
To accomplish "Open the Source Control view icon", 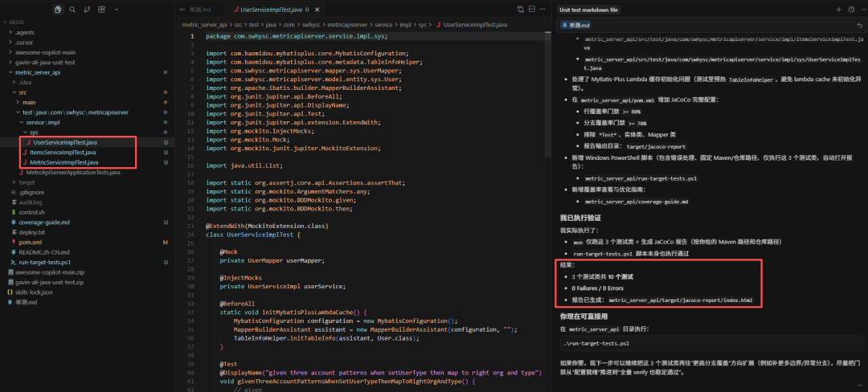I will click(x=87, y=10).
